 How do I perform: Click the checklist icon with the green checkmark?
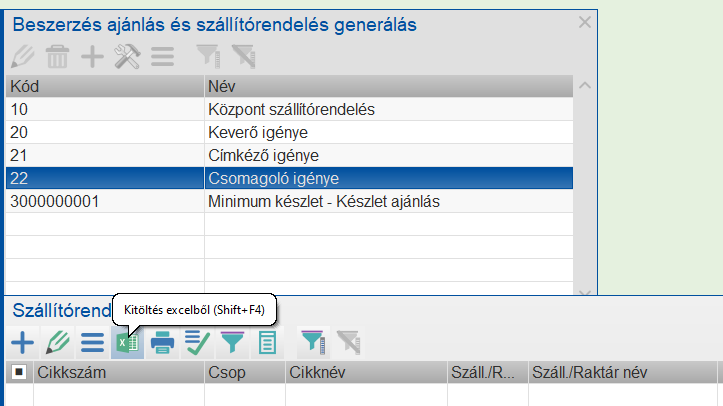[196, 343]
